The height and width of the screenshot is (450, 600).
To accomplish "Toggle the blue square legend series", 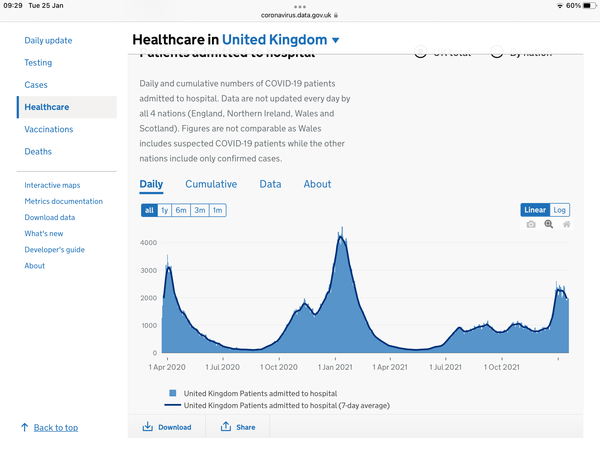I will click(174, 393).
